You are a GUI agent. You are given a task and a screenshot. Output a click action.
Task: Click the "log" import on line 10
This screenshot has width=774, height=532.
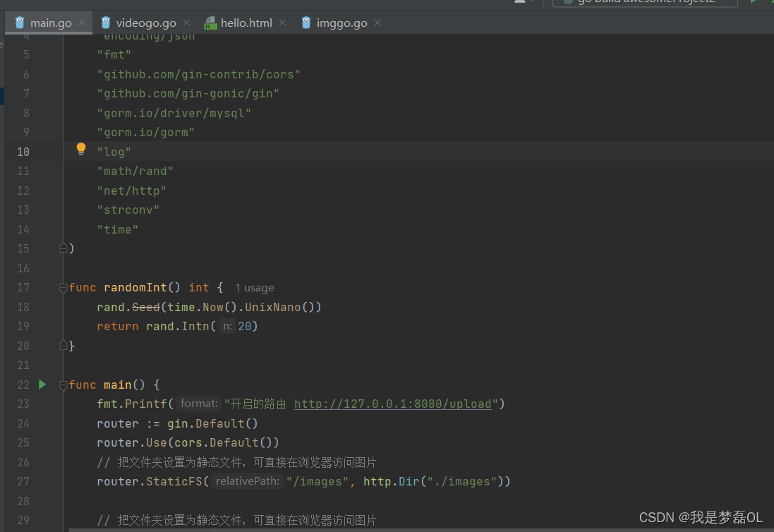coord(114,152)
